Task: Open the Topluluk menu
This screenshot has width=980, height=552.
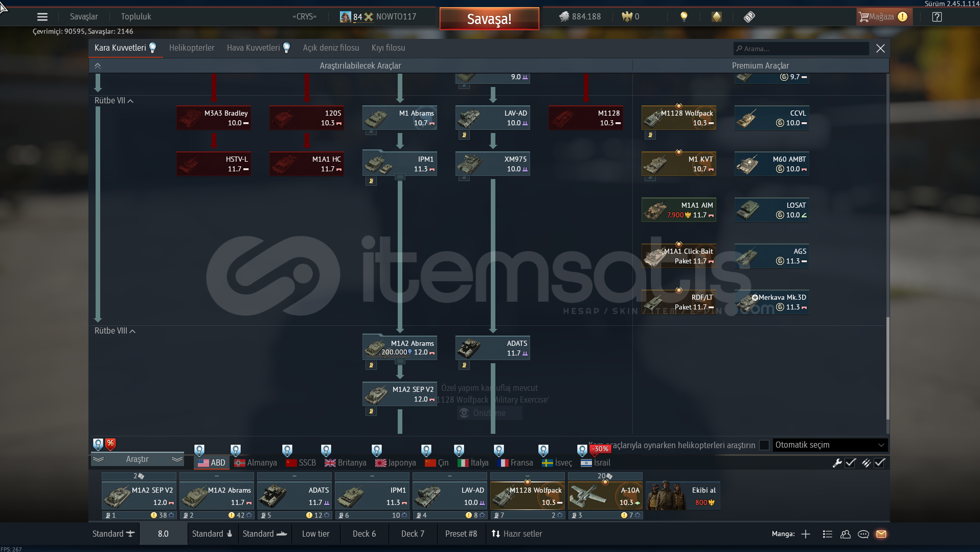Action: coord(136,16)
